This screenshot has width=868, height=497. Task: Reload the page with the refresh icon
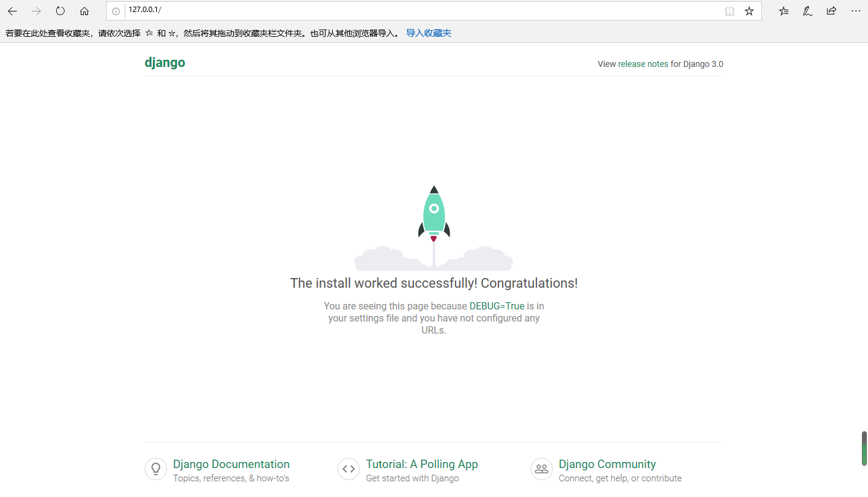coord(60,11)
